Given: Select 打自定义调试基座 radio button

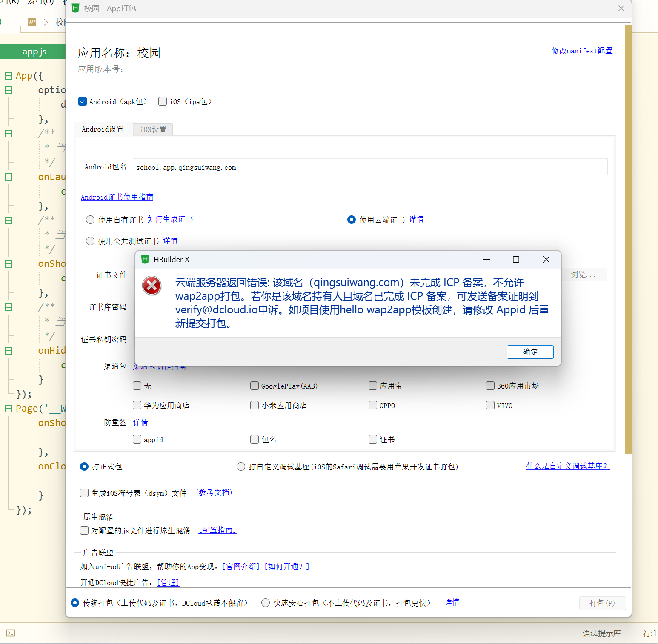Looking at the screenshot, I should 241,467.
